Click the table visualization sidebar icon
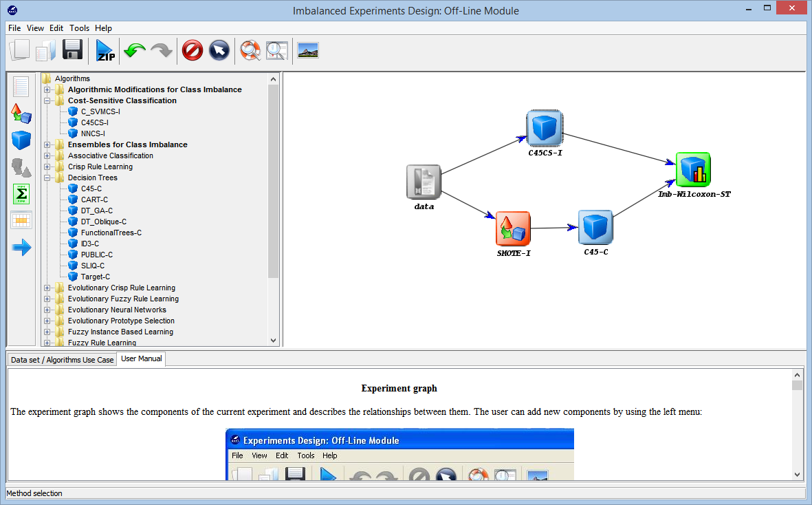 coord(21,221)
